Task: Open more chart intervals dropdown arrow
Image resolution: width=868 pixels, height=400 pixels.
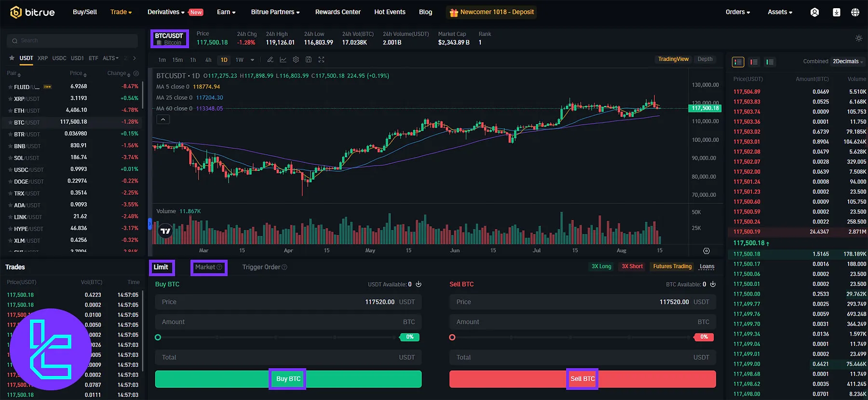Action: [x=252, y=60]
